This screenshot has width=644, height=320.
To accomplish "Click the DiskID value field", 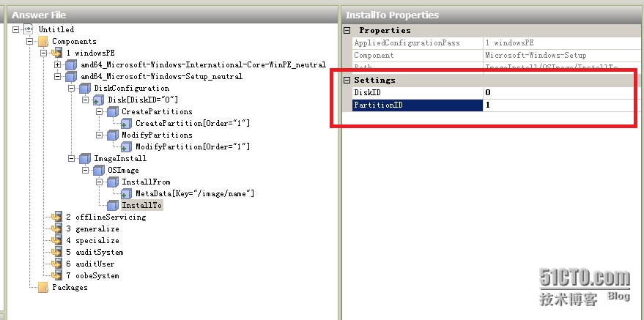I will click(x=558, y=93).
